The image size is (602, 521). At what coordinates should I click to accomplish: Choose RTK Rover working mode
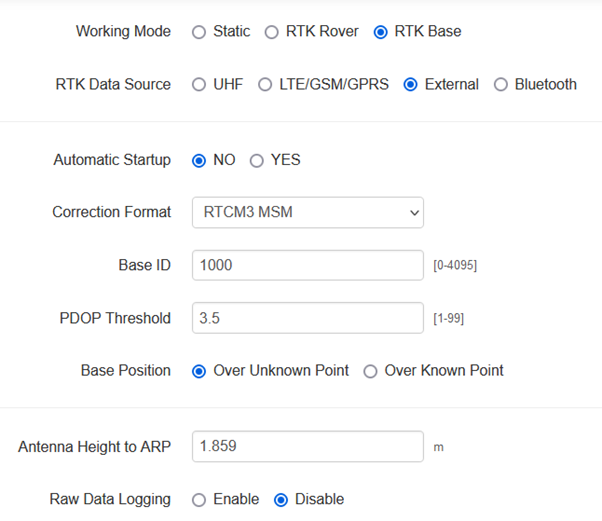tap(272, 32)
